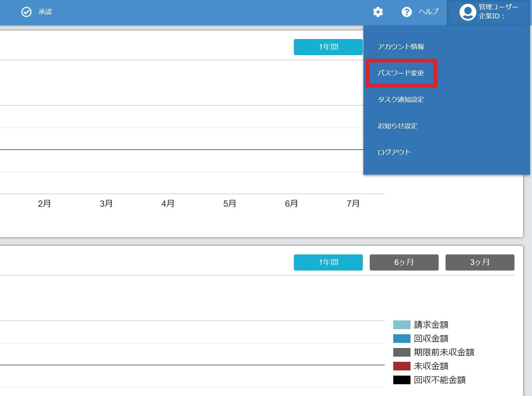The image size is (532, 396).
Task: Choose お知らせ設定 in the dropdown
Action: [x=397, y=126]
